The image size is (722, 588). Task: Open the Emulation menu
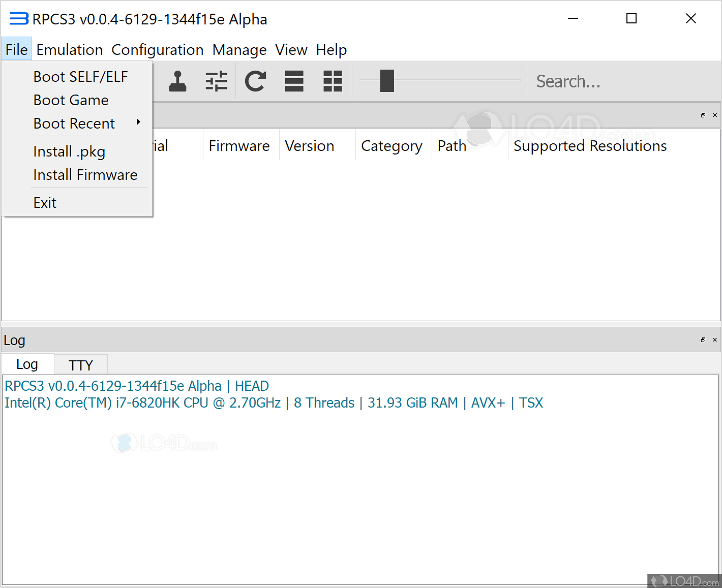[x=70, y=50]
